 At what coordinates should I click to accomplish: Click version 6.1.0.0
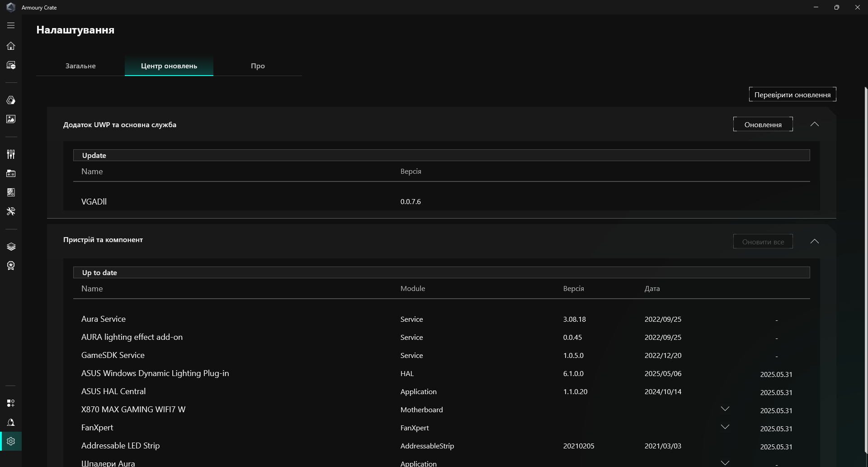pyautogui.click(x=573, y=374)
